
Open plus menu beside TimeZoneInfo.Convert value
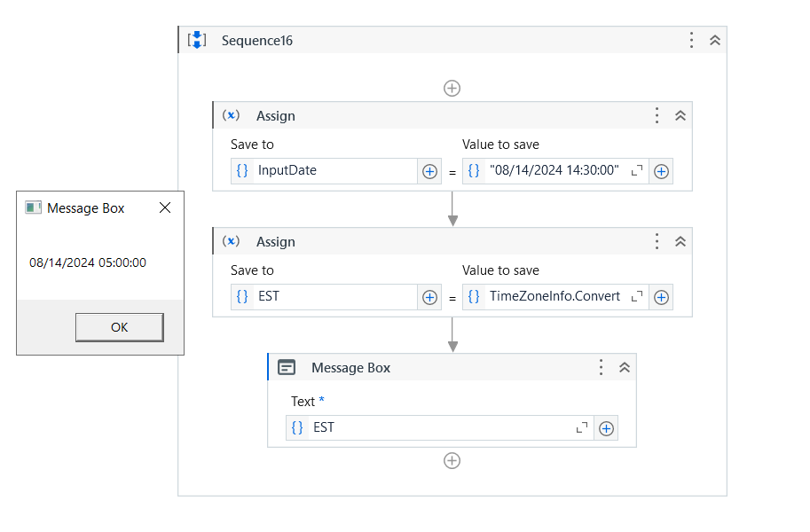click(x=661, y=298)
